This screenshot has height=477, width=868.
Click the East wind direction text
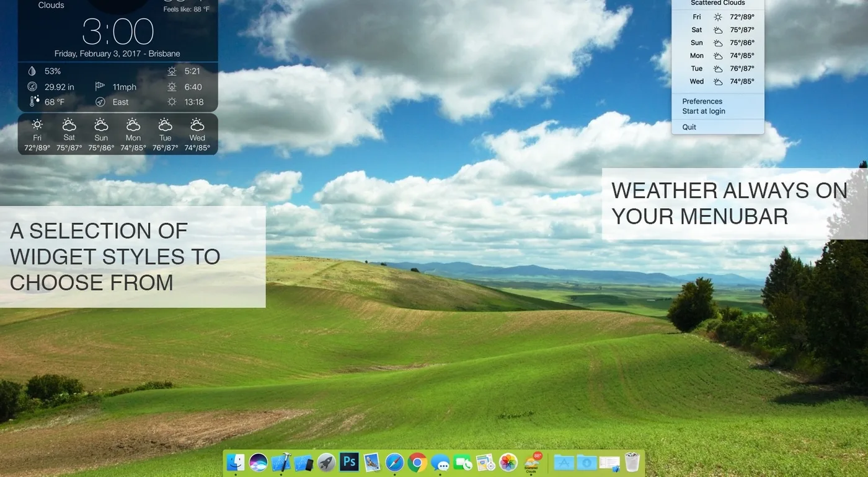point(121,102)
